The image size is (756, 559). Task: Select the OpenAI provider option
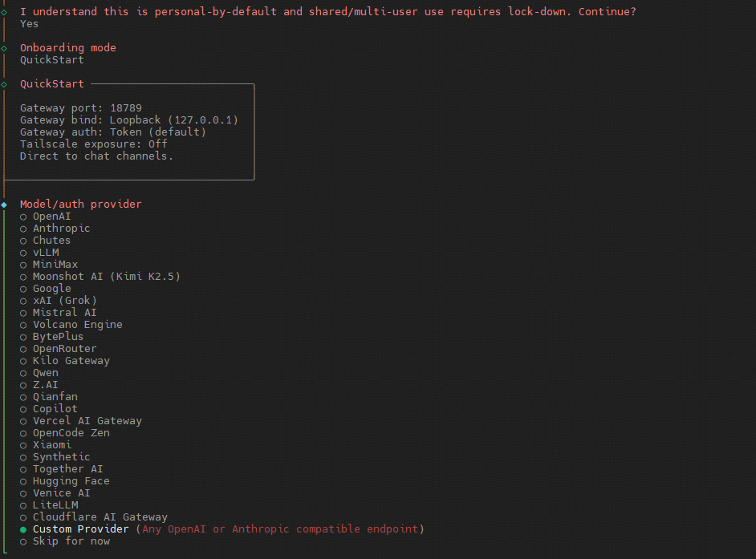[x=51, y=217]
